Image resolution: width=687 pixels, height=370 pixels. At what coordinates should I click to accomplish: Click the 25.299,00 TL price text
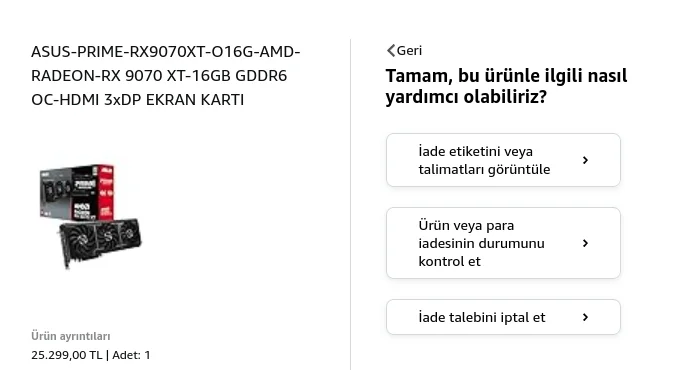coord(67,355)
